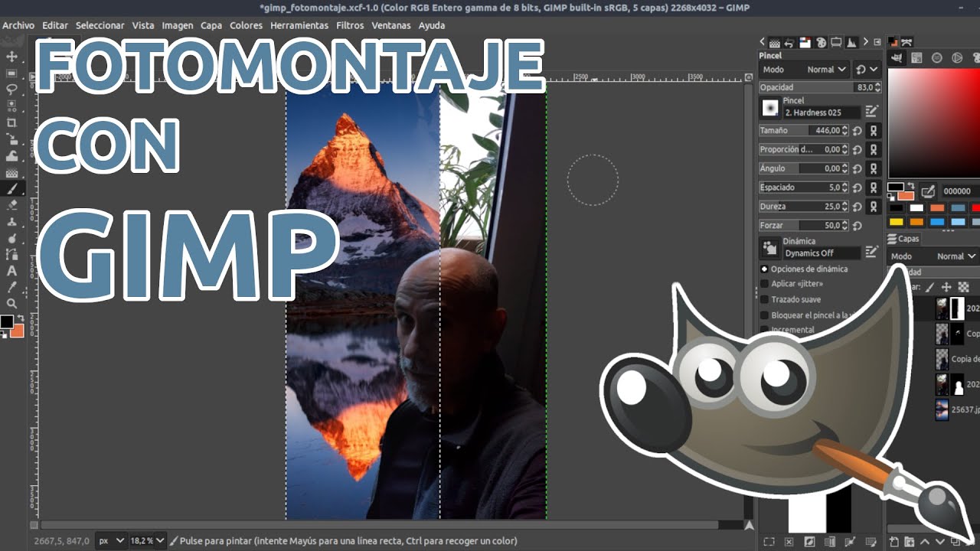Select the 25637.jpg layer thumbnail
Viewport: 980px width, 551px height.
[942, 409]
